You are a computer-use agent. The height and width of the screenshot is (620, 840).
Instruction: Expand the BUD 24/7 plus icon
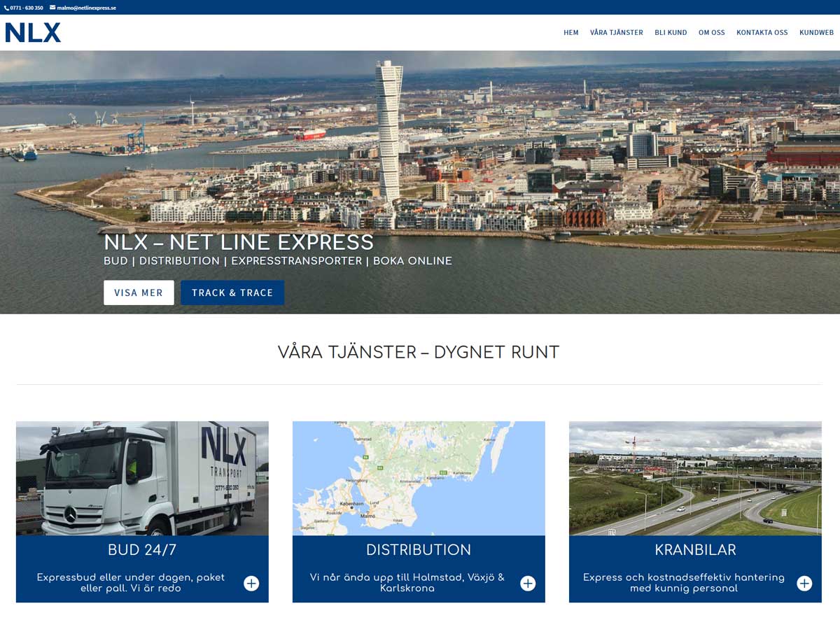point(251,583)
